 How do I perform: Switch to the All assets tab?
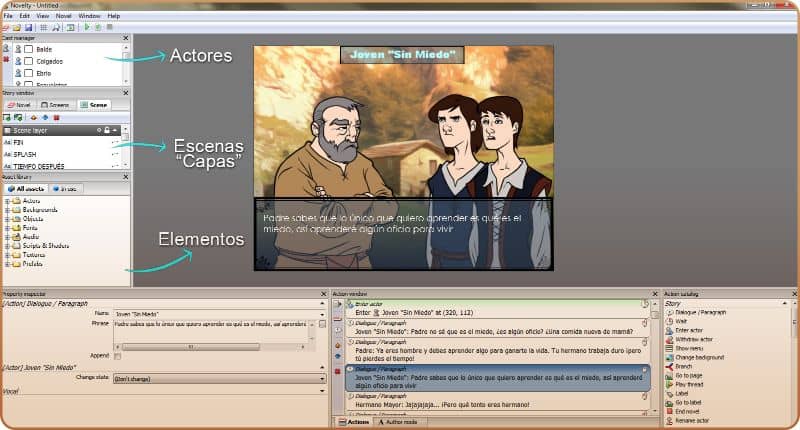pyautogui.click(x=26, y=189)
